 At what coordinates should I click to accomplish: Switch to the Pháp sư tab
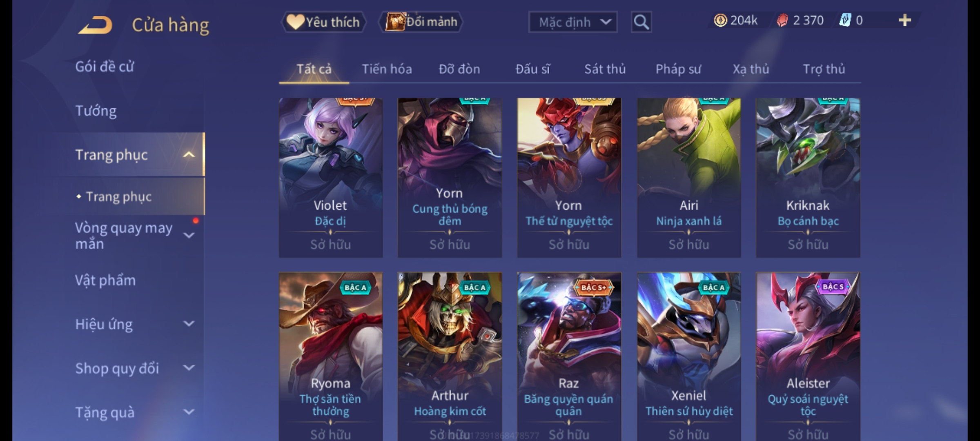point(678,69)
